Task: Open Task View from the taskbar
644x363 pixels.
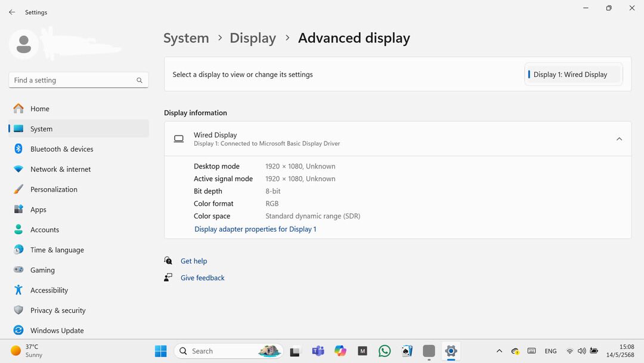Action: point(295,352)
